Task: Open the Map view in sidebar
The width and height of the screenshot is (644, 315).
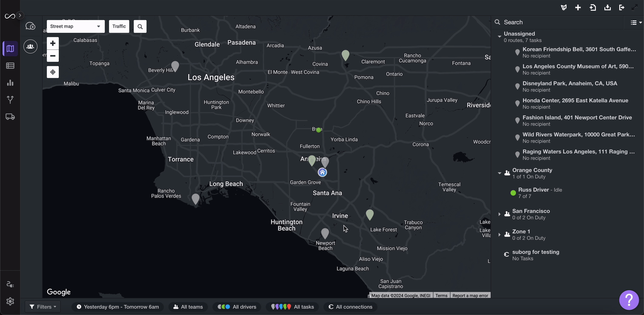Action: [x=10, y=49]
